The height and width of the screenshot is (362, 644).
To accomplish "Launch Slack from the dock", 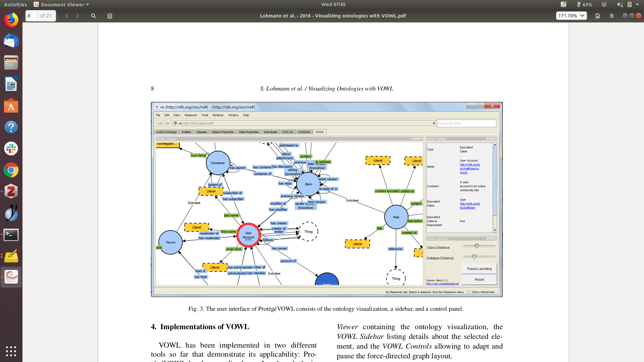I will point(11,148).
